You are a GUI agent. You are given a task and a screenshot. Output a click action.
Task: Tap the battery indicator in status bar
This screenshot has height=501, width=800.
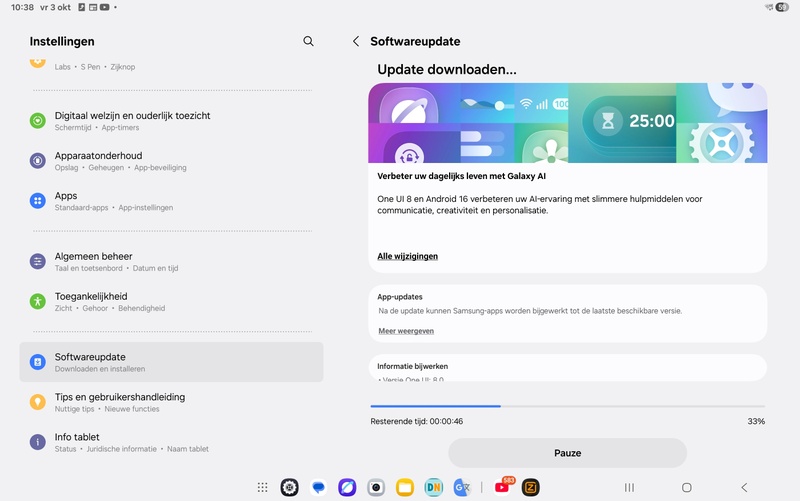coord(782,7)
